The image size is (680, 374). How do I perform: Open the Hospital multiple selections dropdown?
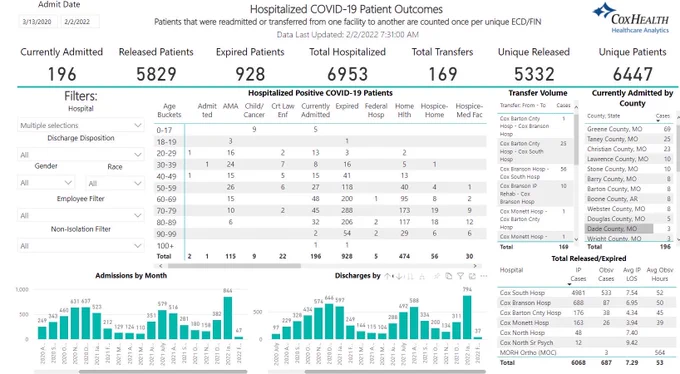[x=81, y=125]
